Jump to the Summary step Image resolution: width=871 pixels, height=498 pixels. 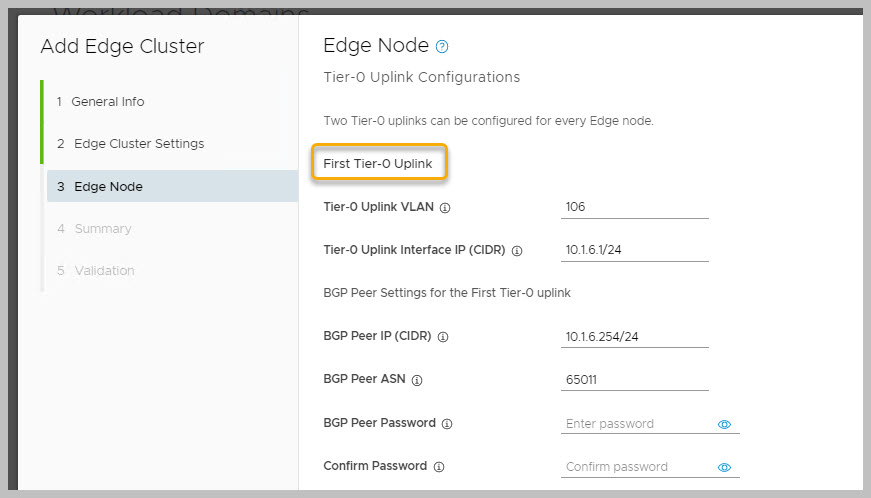[102, 229]
